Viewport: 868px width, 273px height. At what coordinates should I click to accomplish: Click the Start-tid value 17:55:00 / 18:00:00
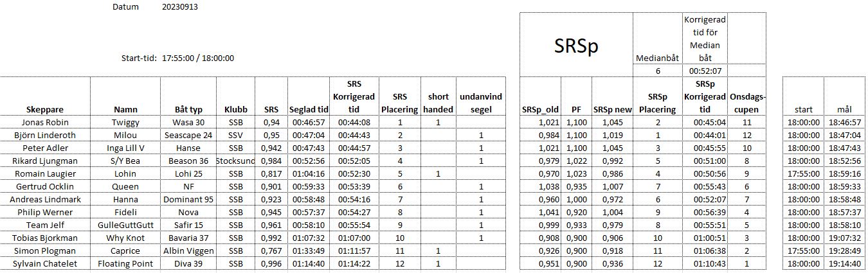point(198,58)
